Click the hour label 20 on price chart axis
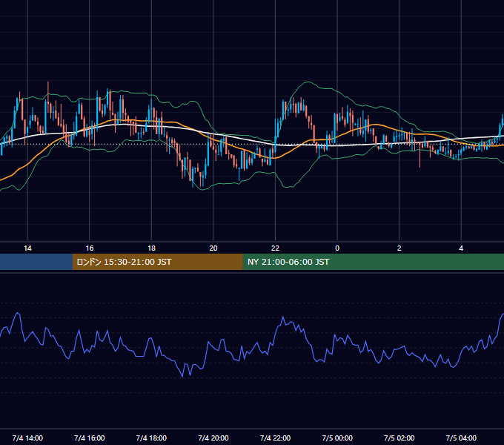The height and width of the screenshot is (445, 504). 213,248
